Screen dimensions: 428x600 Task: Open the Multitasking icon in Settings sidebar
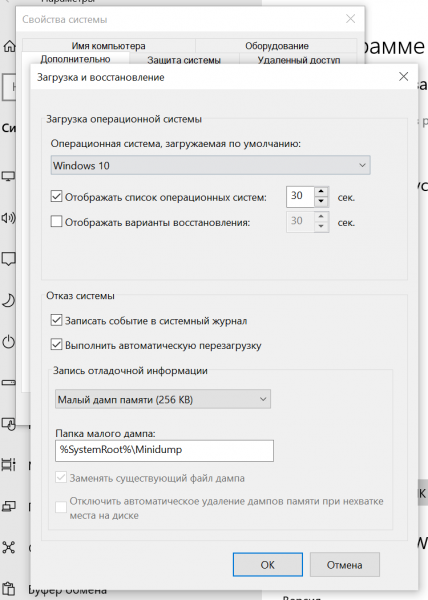tap(8, 465)
